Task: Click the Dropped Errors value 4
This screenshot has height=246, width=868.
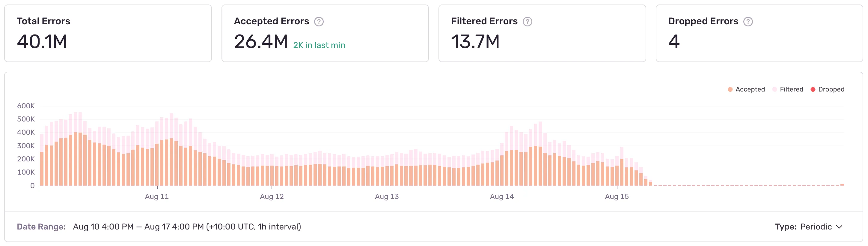Action: coord(674,41)
